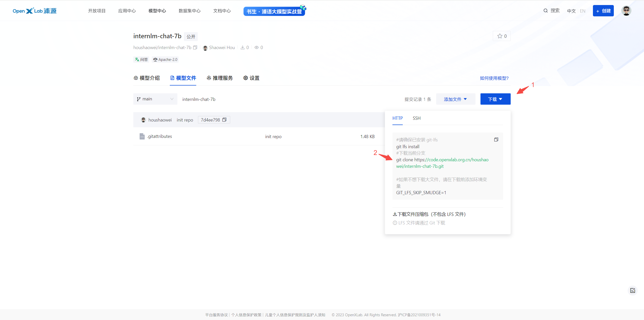Click 沪ICP备2021009351号-14 footer link
This screenshot has height=320, width=644.
click(x=419, y=315)
